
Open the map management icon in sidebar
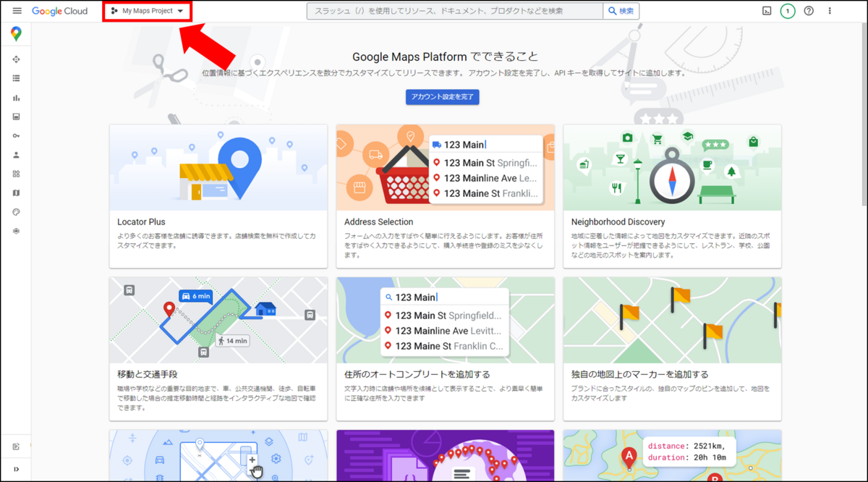pos(16,193)
